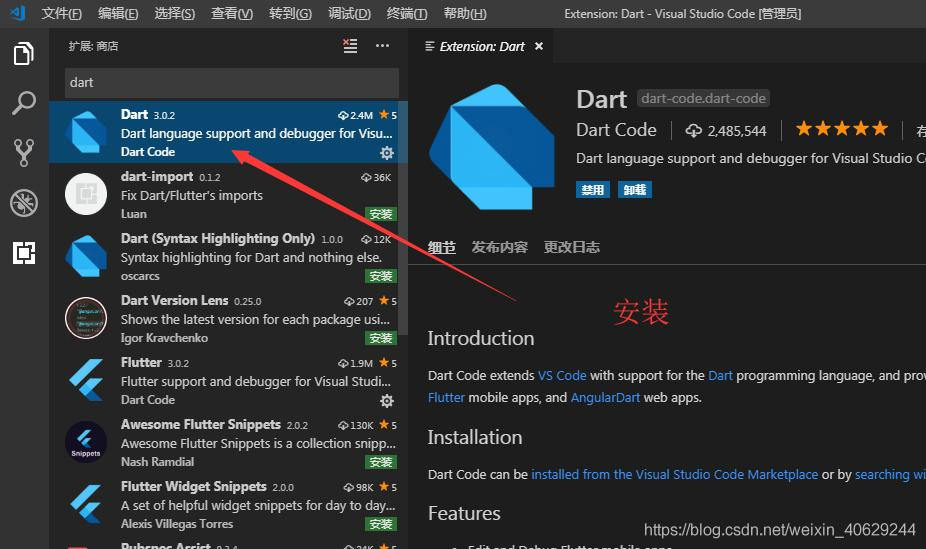This screenshot has width=926, height=549.
Task: Select the Dart Version Lens title
Action: tap(174, 300)
